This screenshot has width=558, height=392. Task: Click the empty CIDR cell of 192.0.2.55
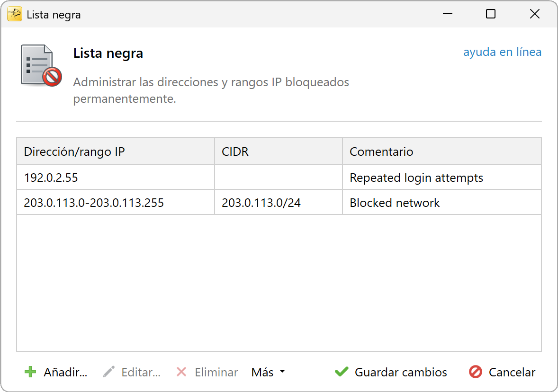click(278, 177)
